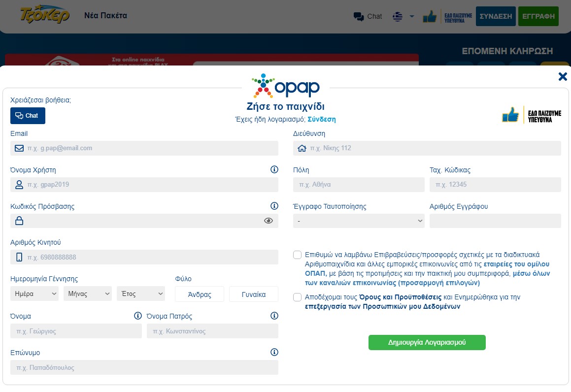Click the header responsible gaming thumbs-up badge
The height and width of the screenshot is (392, 571).
point(447,16)
